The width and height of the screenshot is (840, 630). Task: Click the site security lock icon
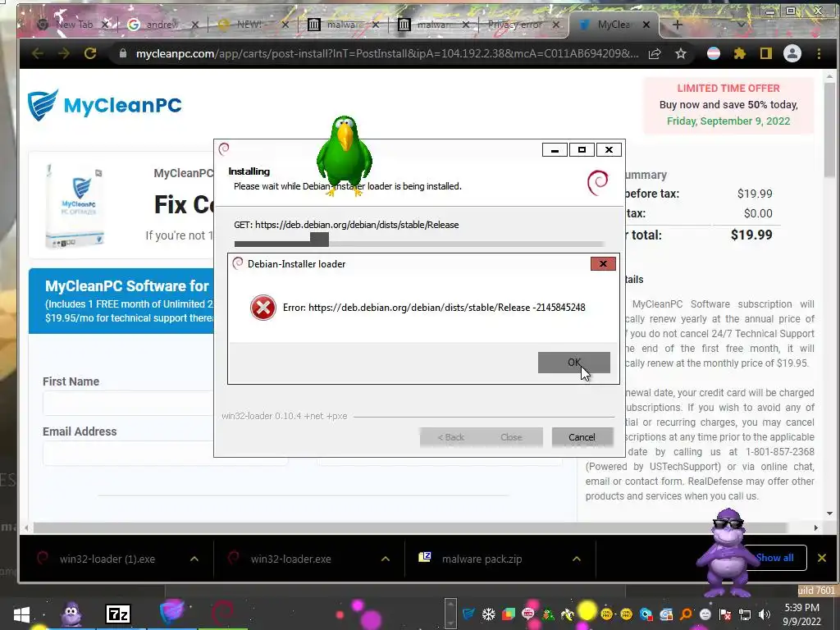[x=123, y=53]
